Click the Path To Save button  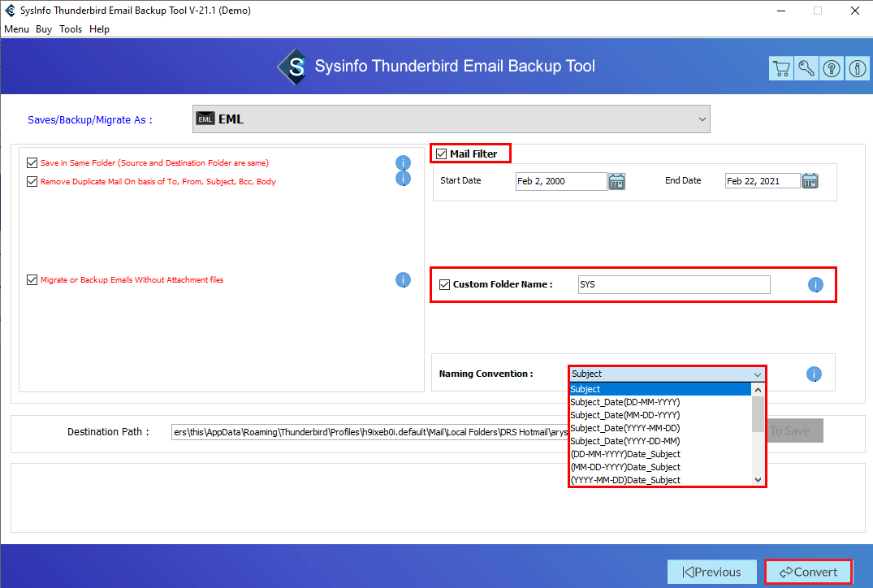tap(795, 430)
